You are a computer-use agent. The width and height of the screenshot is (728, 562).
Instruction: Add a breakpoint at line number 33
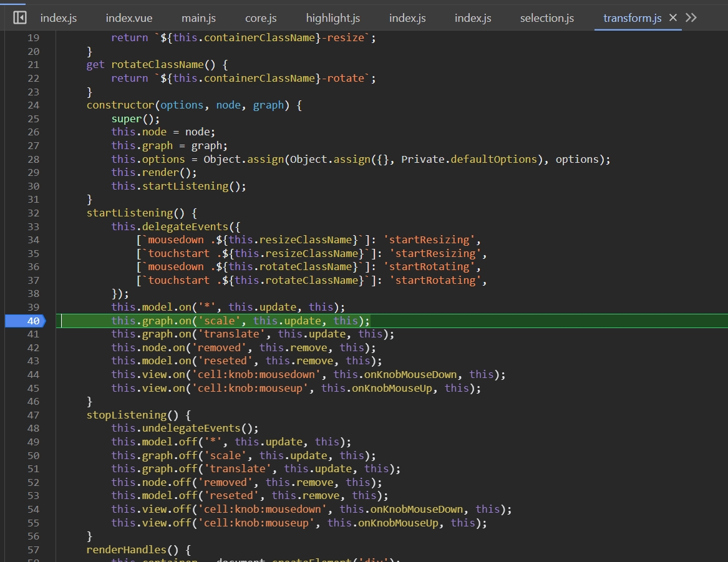pyautogui.click(x=33, y=226)
